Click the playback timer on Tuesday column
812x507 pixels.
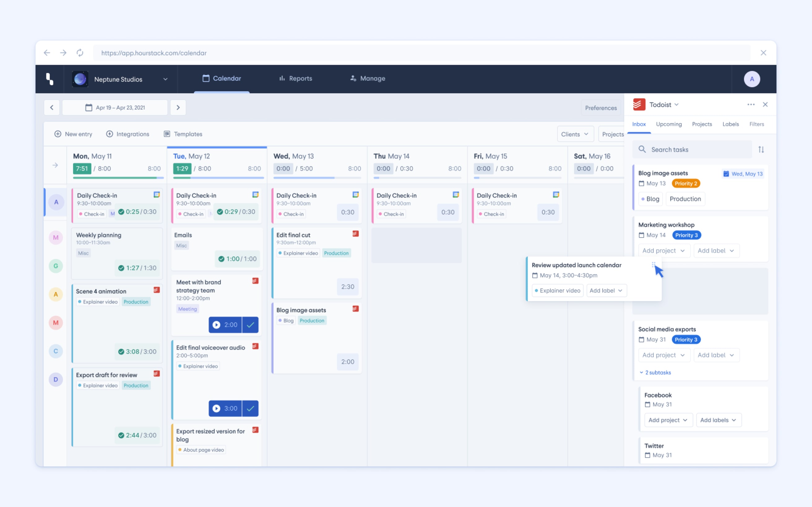226,324
